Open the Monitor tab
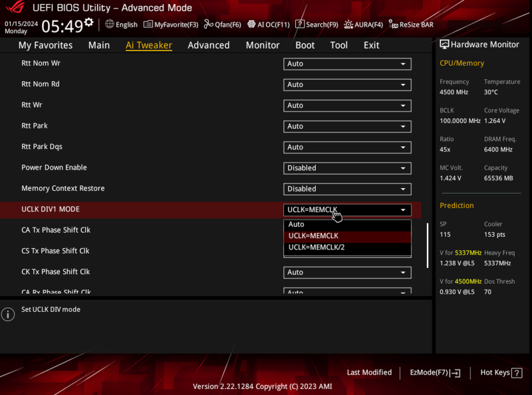Viewport: 532px width, 395px height. click(263, 45)
